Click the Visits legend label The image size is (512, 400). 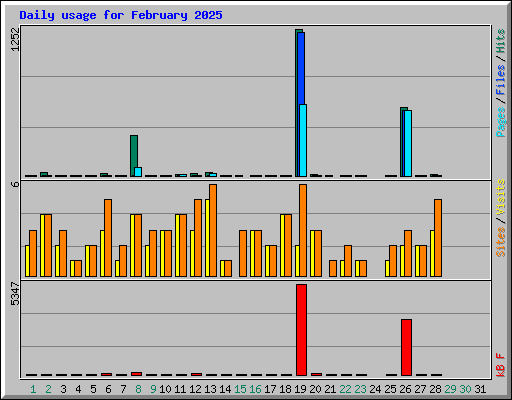tap(501, 197)
